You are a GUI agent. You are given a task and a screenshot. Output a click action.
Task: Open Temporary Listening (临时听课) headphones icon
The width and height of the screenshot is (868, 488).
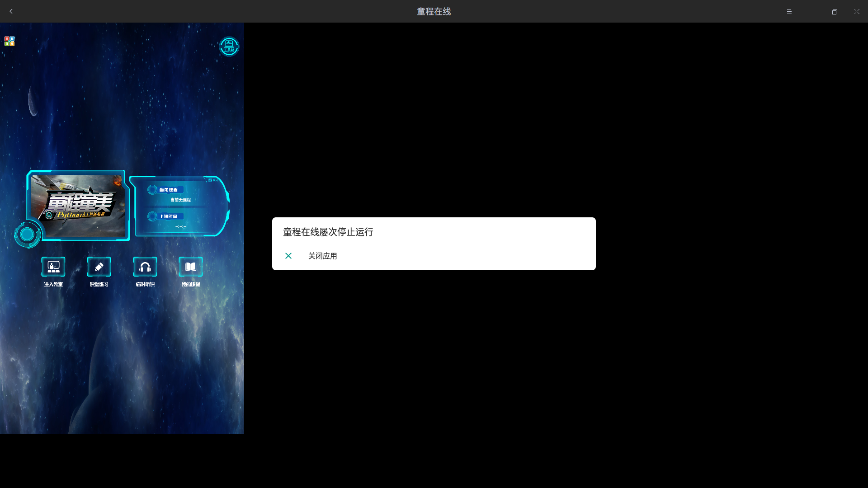(145, 267)
